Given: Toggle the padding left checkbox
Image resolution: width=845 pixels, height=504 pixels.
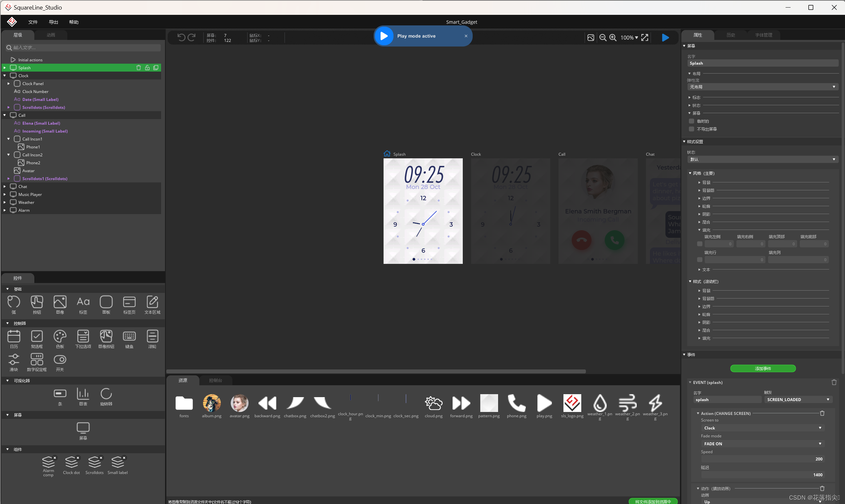Looking at the screenshot, I should click(699, 244).
